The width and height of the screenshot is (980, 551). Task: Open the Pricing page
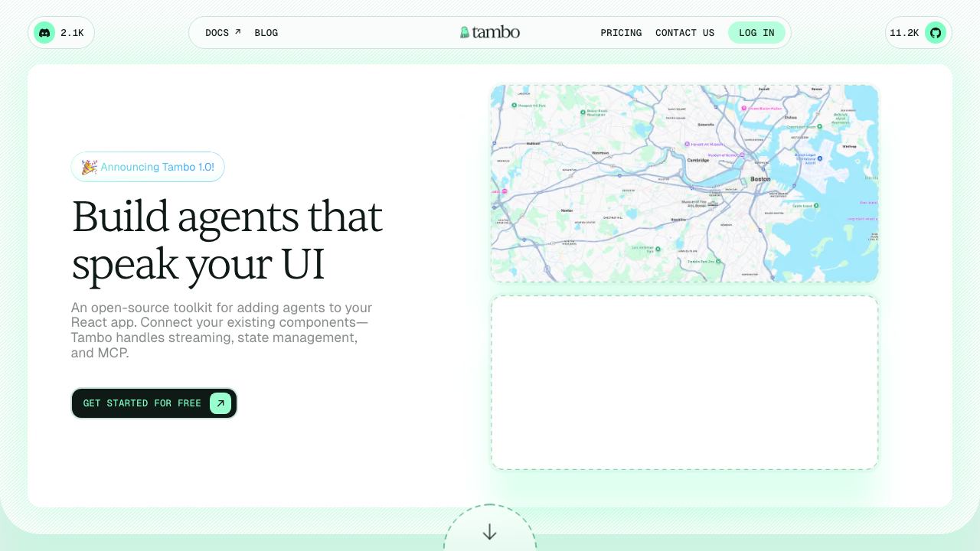(621, 33)
